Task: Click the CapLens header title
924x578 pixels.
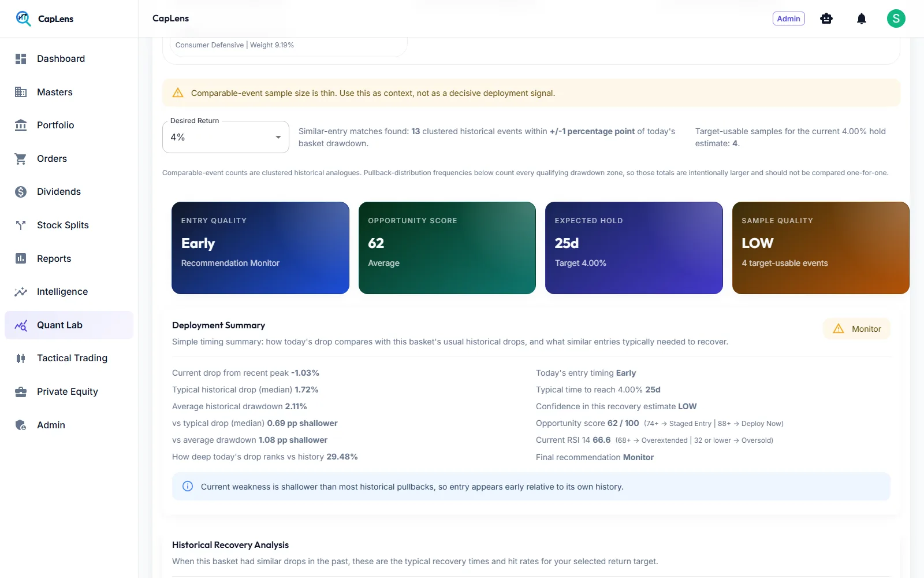Action: tap(170, 18)
